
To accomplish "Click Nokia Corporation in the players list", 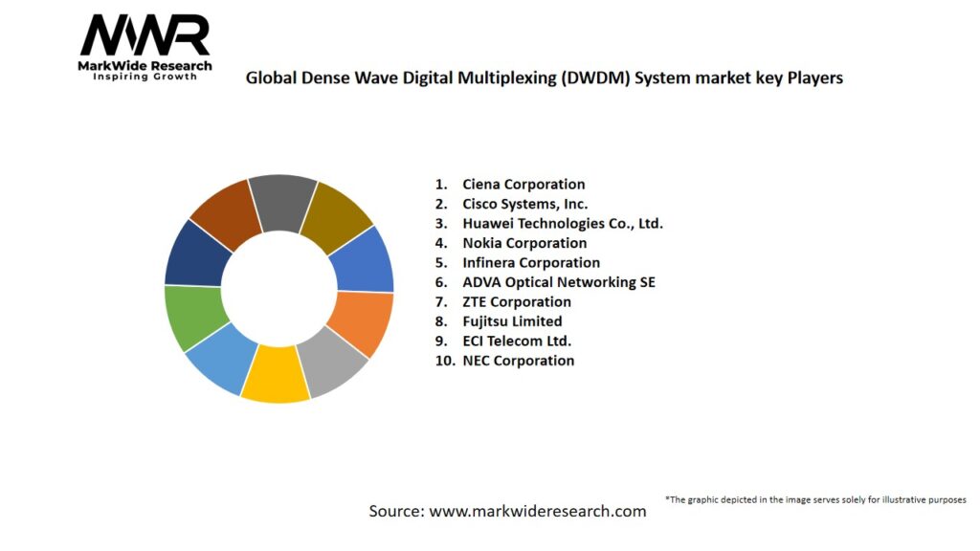I will (524, 243).
